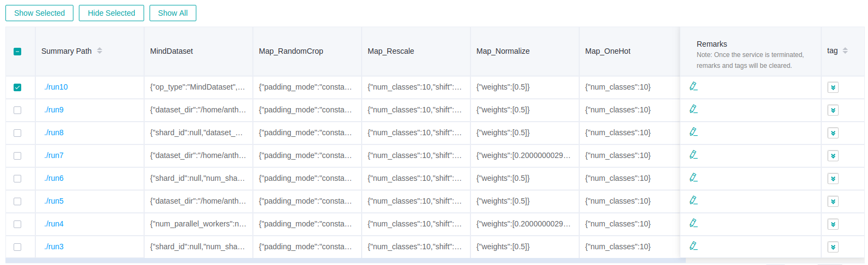Click the Hide Selected button

coord(111,13)
